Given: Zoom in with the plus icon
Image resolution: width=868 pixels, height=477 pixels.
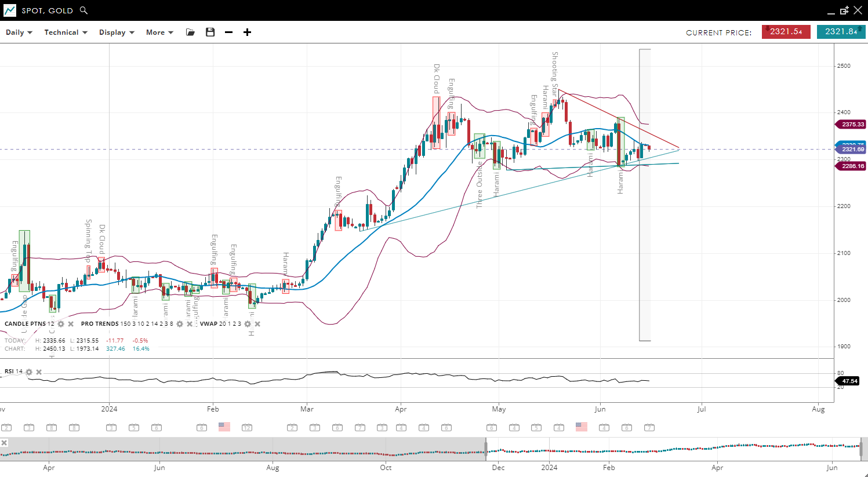Looking at the screenshot, I should pos(248,32).
